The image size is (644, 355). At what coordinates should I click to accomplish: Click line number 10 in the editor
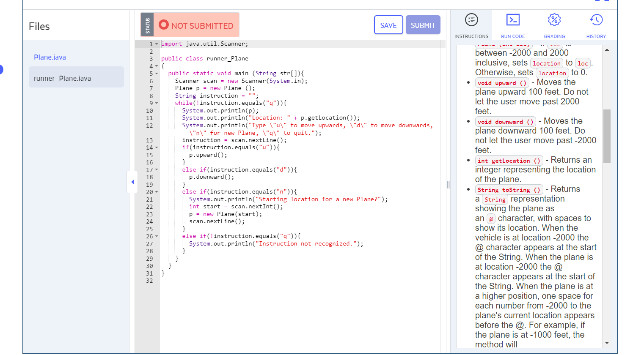pyautogui.click(x=149, y=110)
